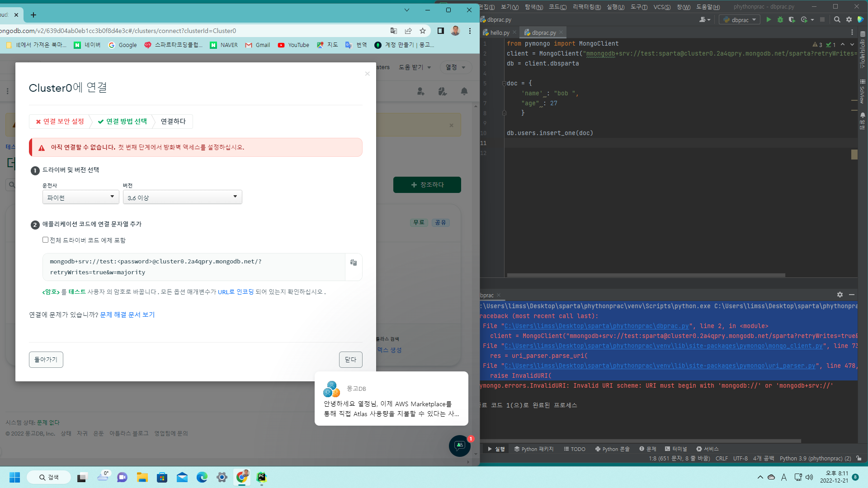The width and height of the screenshot is (868, 488).
Task: Click the disabled Stop square in PyCharm toolbar
Action: [x=822, y=19]
